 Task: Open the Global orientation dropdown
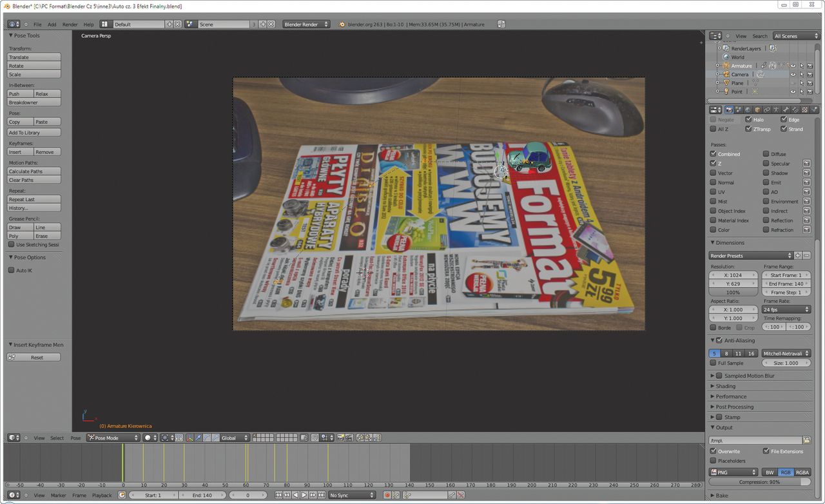(235, 438)
